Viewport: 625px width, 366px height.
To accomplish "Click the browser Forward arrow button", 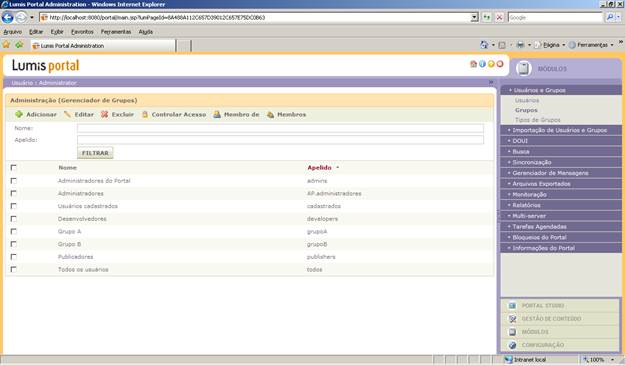I will click(x=21, y=18).
